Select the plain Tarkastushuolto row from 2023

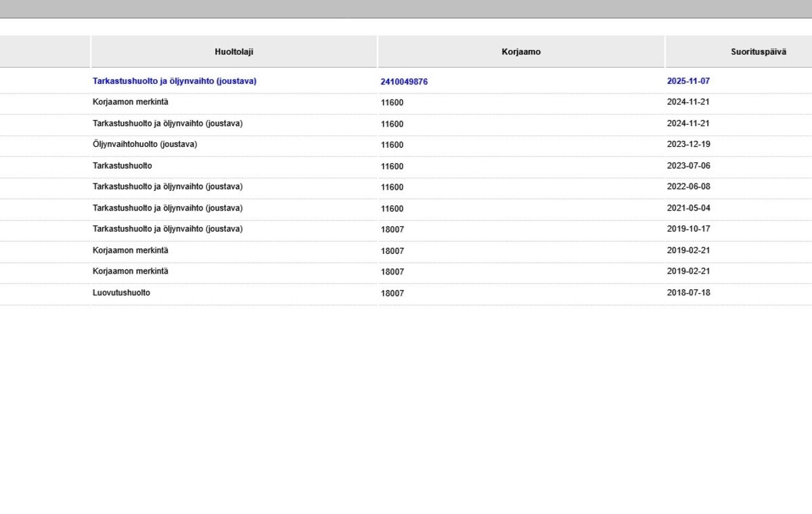click(122, 166)
